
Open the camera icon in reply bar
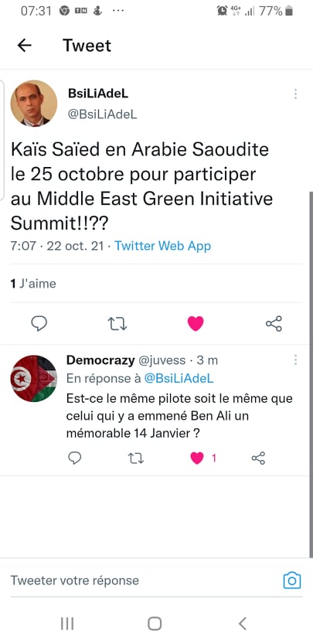click(x=292, y=581)
